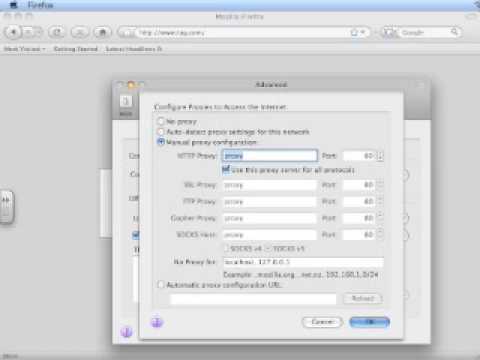This screenshot has height=360, width=480.
Task: Click the SOCKS Host Port field
Action: pyautogui.click(x=359, y=235)
